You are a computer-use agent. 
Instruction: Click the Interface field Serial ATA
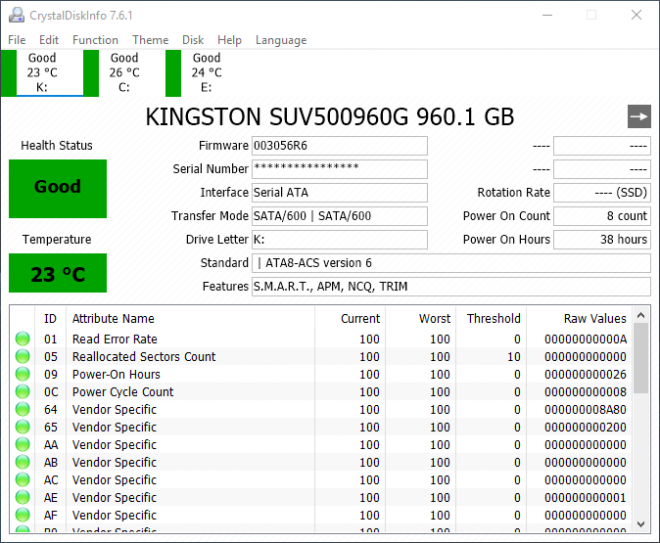(340, 192)
